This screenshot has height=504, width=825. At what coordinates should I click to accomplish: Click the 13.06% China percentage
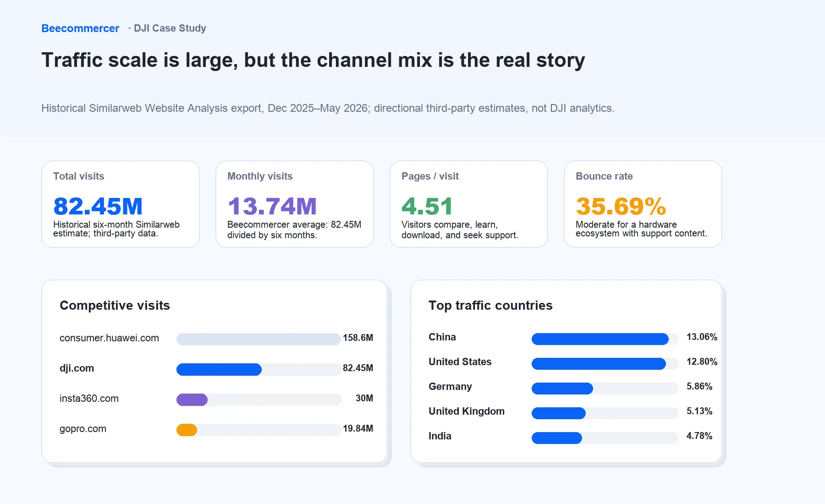point(702,337)
